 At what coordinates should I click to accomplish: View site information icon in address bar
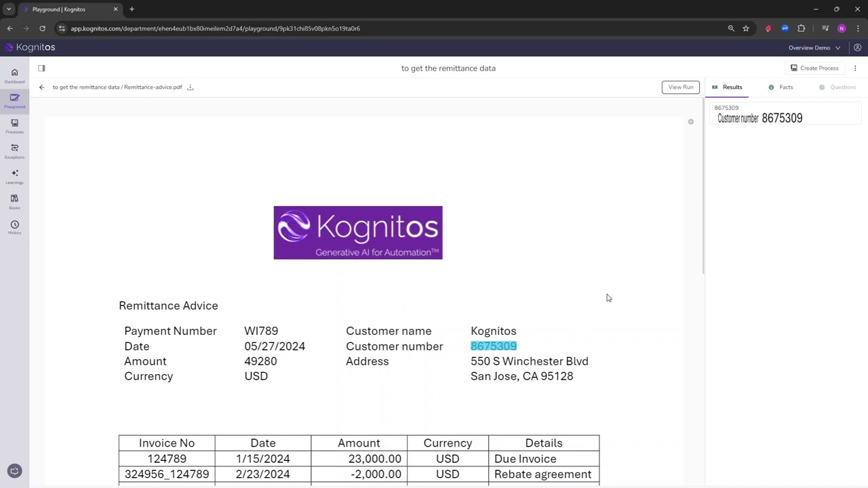(x=62, y=28)
